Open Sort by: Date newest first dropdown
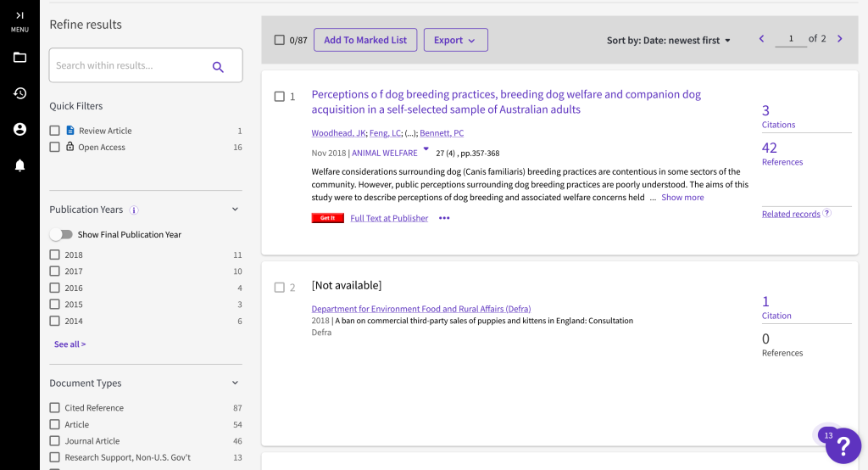 coord(668,41)
